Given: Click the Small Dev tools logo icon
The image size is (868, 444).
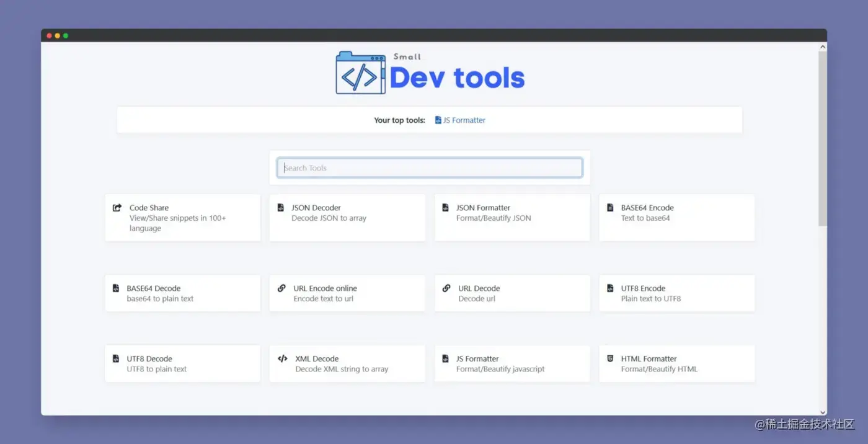Looking at the screenshot, I should click(360, 73).
